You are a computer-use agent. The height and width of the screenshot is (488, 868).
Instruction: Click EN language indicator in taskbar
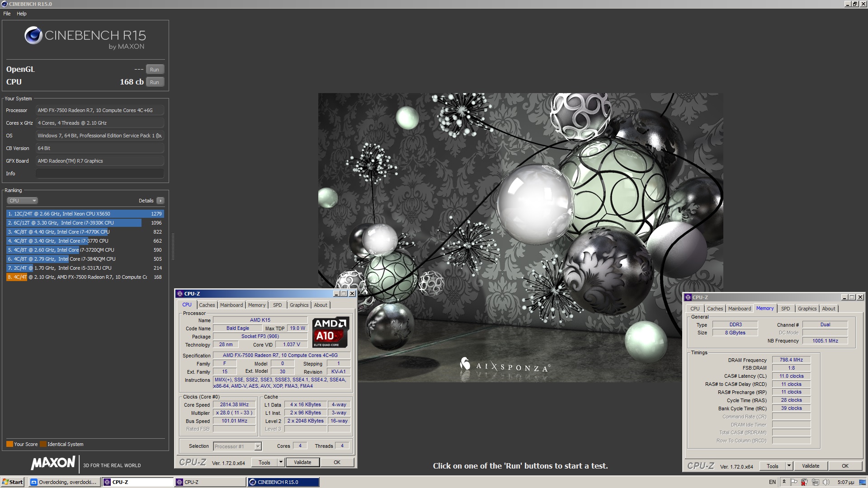coord(772,482)
